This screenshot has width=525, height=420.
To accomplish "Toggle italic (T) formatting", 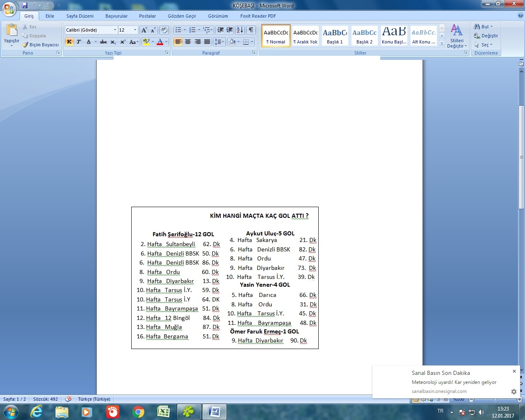I will tap(79, 42).
